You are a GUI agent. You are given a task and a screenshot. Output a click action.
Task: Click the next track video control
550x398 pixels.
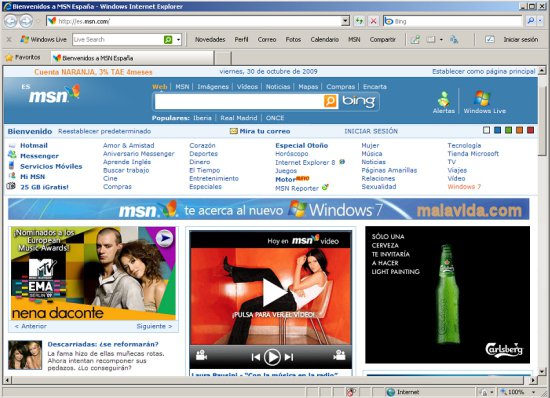tap(289, 357)
